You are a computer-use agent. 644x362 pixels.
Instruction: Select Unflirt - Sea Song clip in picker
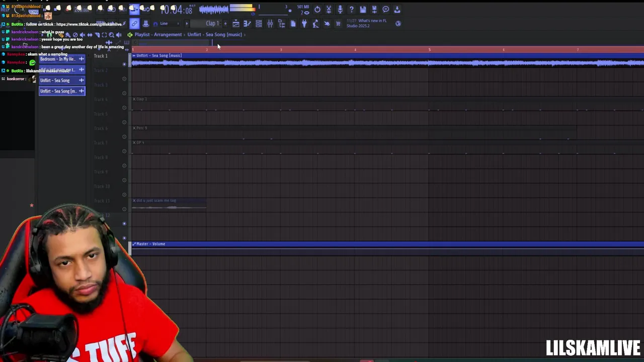point(62,80)
